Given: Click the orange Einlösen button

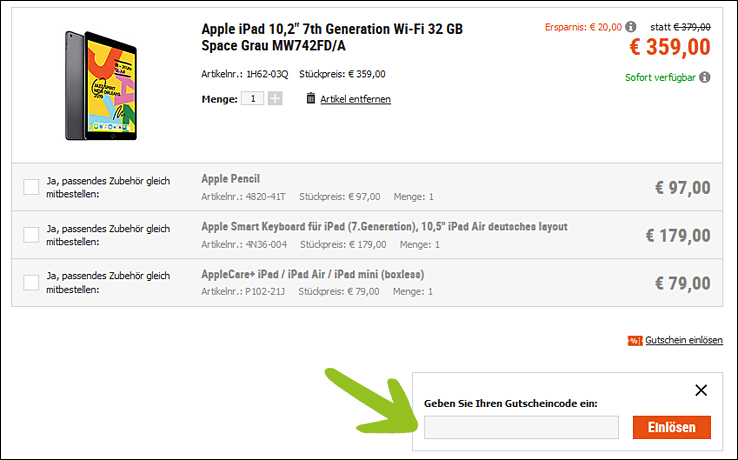Looking at the screenshot, I should pos(672,427).
